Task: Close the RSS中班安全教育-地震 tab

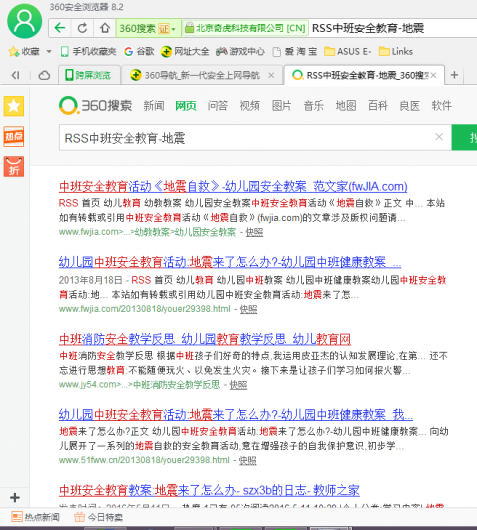Action: point(434,75)
